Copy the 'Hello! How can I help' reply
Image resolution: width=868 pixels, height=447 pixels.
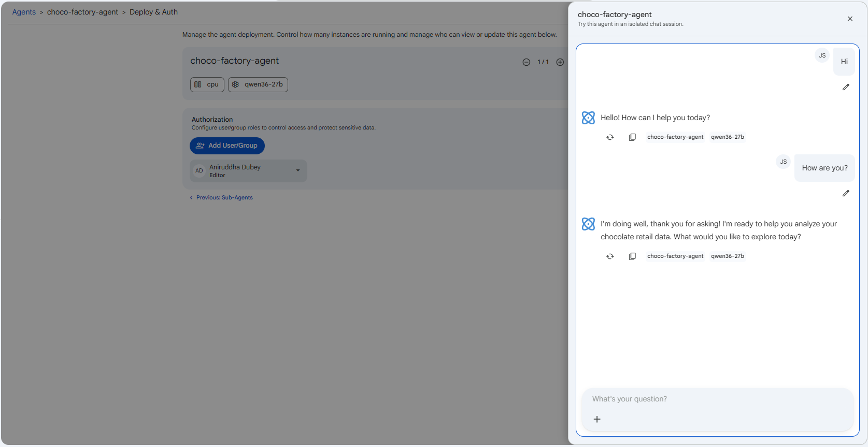pyautogui.click(x=632, y=137)
